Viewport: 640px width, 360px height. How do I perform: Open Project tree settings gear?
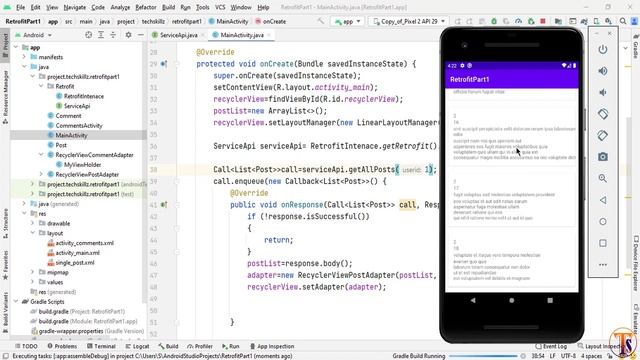[128, 35]
